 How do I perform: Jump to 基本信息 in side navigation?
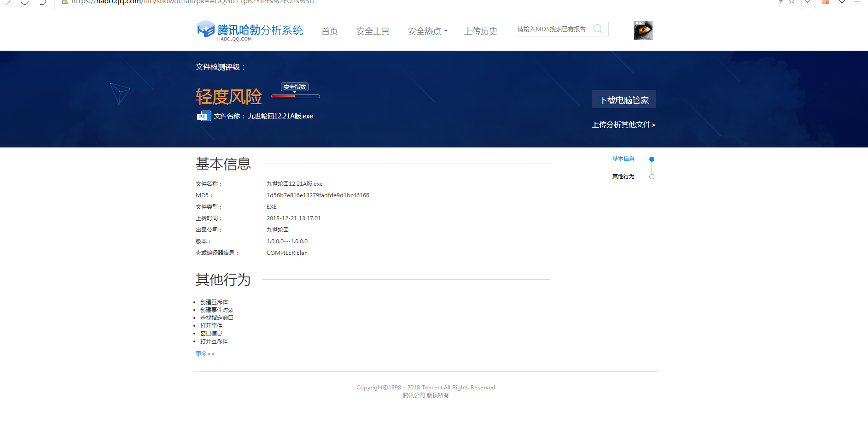pos(623,159)
